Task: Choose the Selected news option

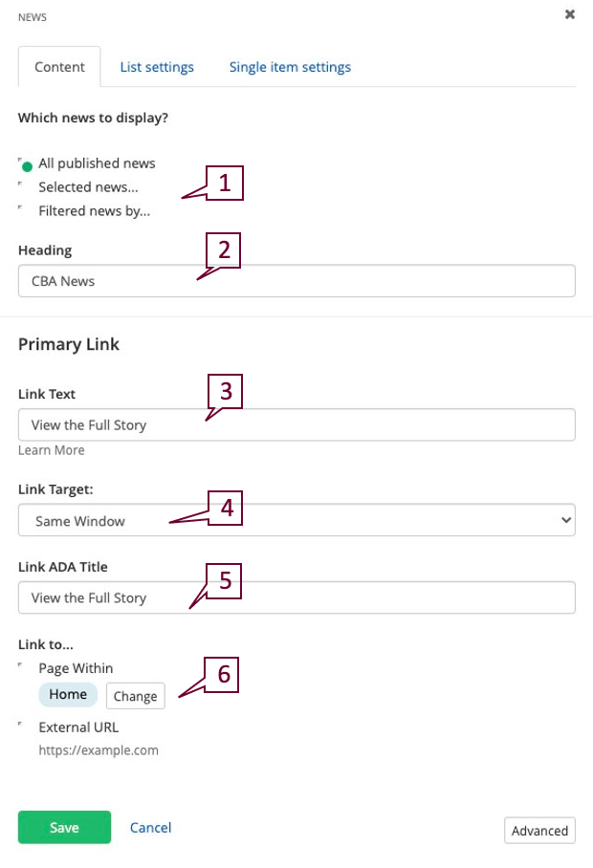Action: (x=21, y=187)
